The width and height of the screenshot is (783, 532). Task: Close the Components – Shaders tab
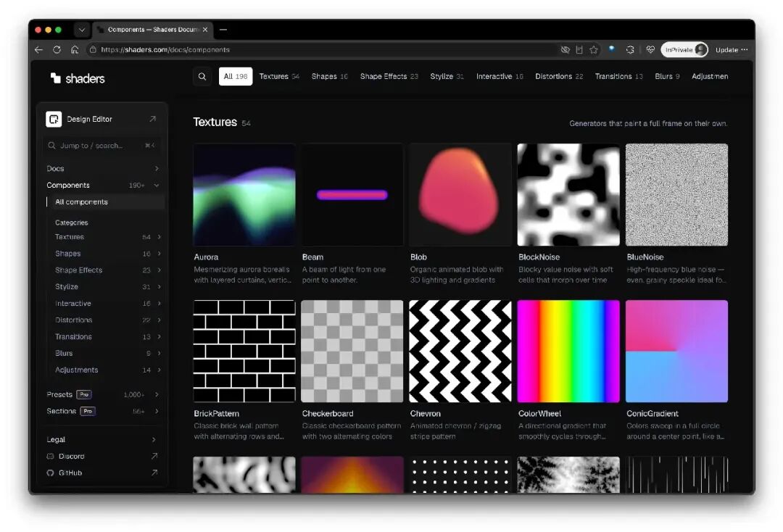tap(205, 30)
